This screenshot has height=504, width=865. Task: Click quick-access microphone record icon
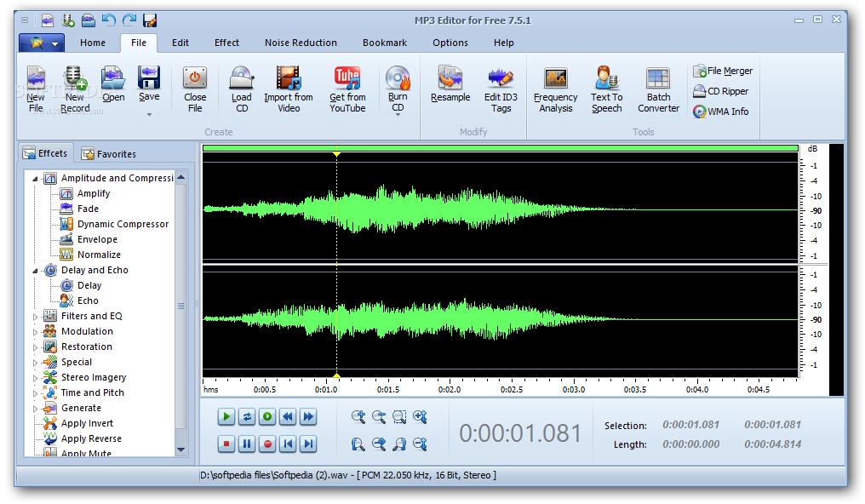pyautogui.click(x=68, y=20)
